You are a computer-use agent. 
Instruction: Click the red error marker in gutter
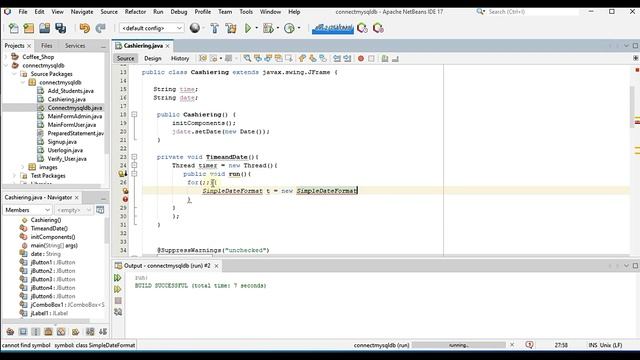point(125,199)
